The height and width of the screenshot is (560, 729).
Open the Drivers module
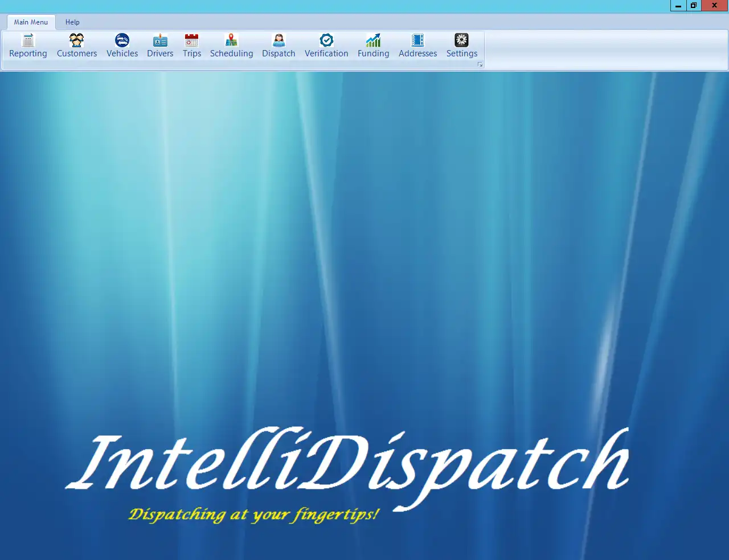(160, 46)
